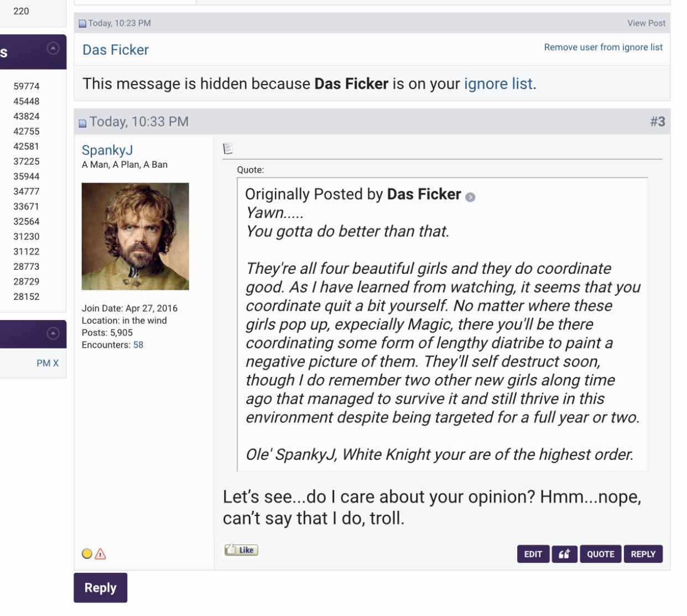Viewport: 687px width, 616px height.
Task: Click Remove user from ignore list
Action: point(603,47)
